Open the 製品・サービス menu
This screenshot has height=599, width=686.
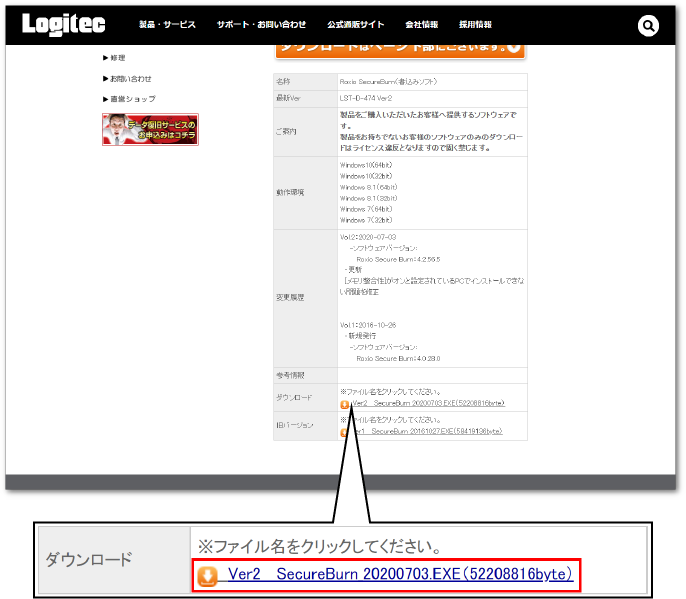tap(167, 25)
